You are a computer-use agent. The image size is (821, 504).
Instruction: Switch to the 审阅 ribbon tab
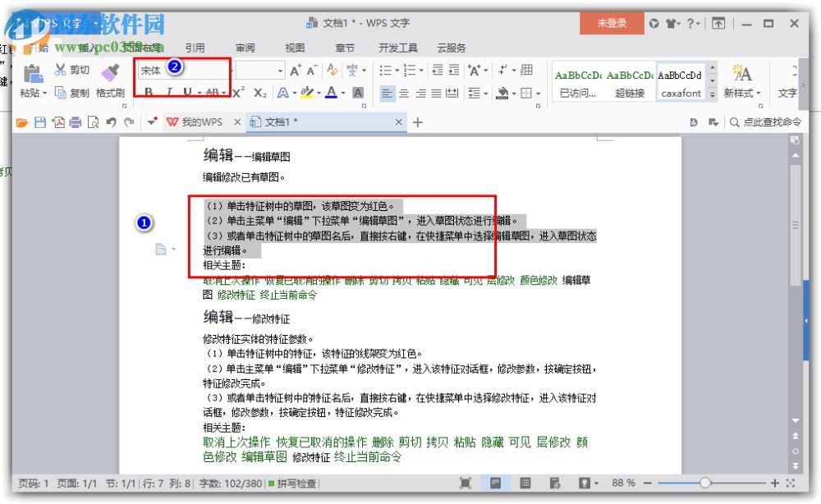click(x=245, y=47)
